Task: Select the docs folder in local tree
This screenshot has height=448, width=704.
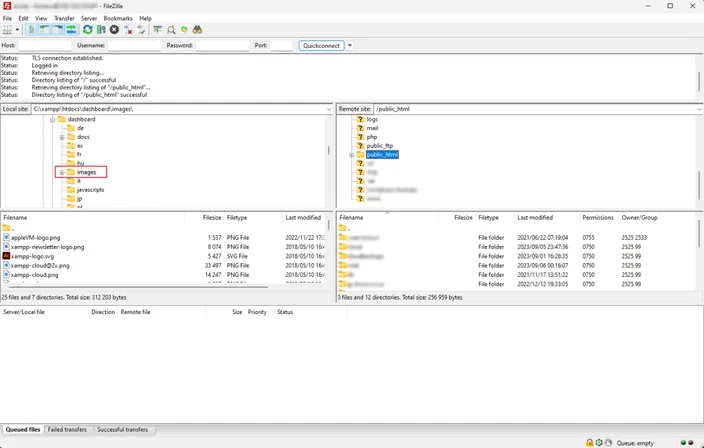Action: (83, 137)
